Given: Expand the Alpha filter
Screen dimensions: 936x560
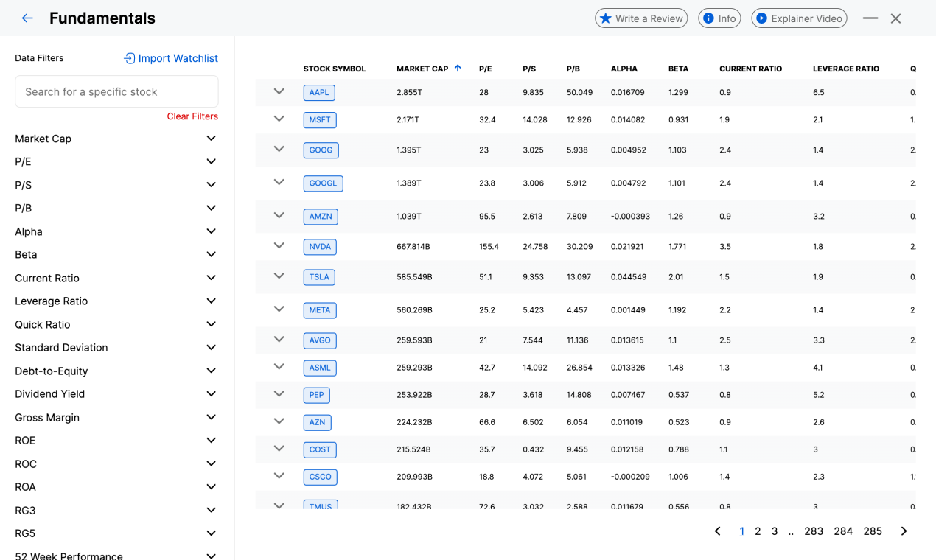Looking at the screenshot, I should tap(116, 231).
